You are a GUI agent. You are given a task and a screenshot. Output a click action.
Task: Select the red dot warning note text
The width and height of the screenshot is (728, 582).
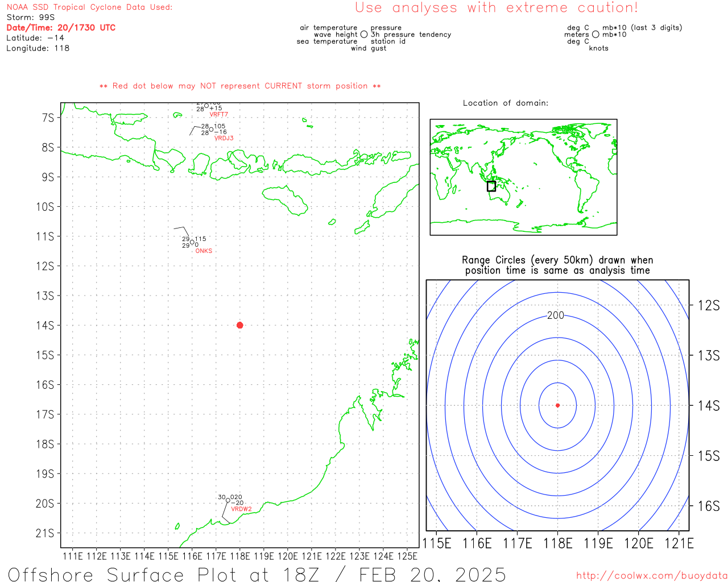(x=240, y=86)
